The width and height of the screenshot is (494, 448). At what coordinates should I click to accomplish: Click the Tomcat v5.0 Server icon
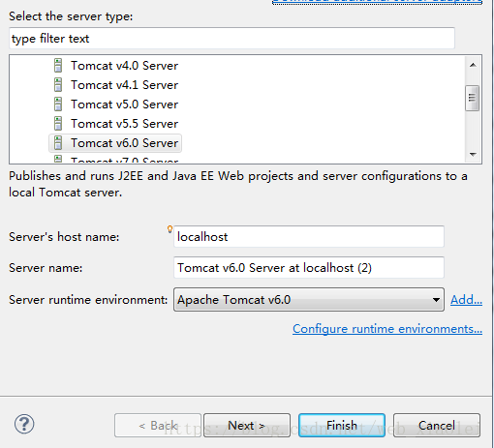point(58,105)
